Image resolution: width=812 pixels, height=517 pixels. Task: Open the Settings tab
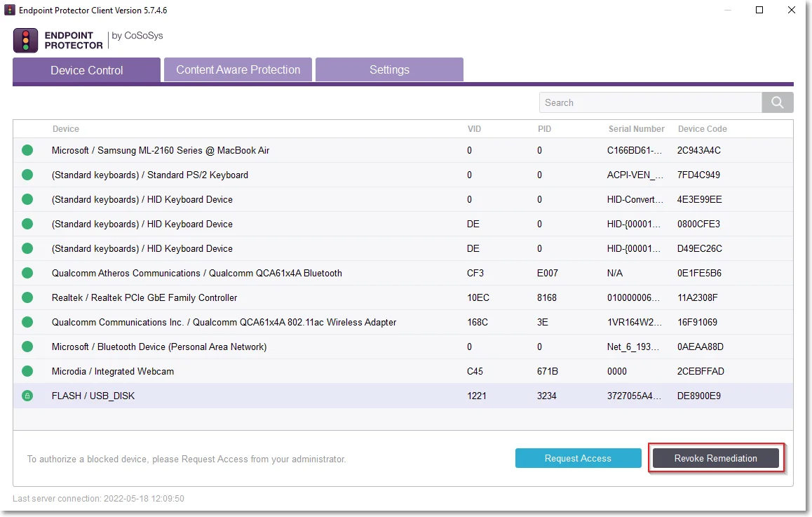(389, 69)
